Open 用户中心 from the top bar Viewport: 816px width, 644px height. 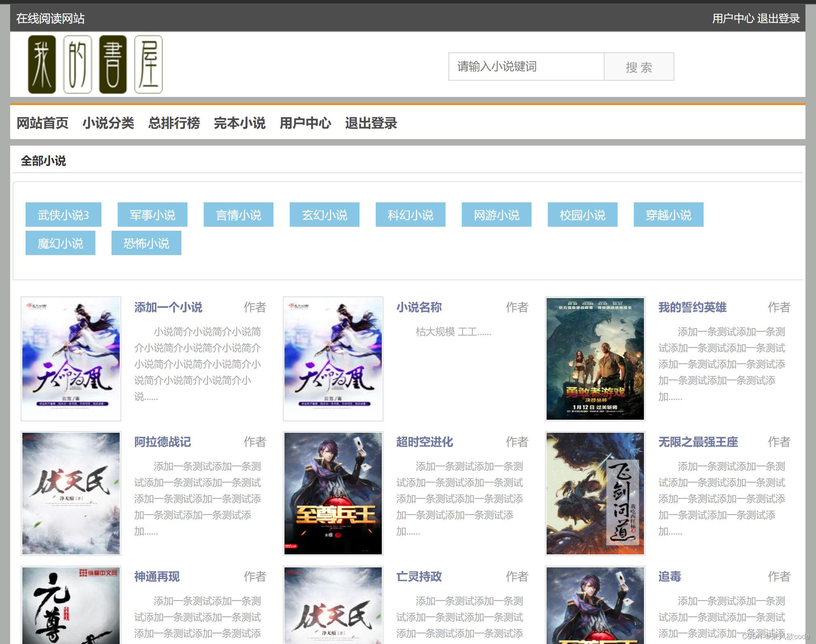tap(733, 18)
